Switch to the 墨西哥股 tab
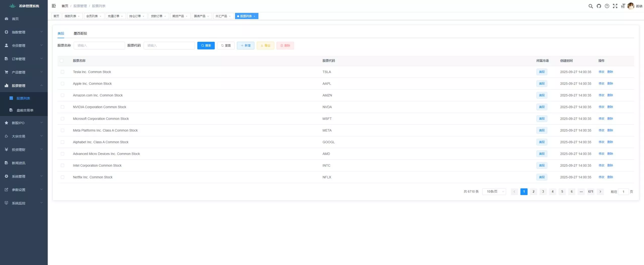644x265 pixels. (x=80, y=33)
